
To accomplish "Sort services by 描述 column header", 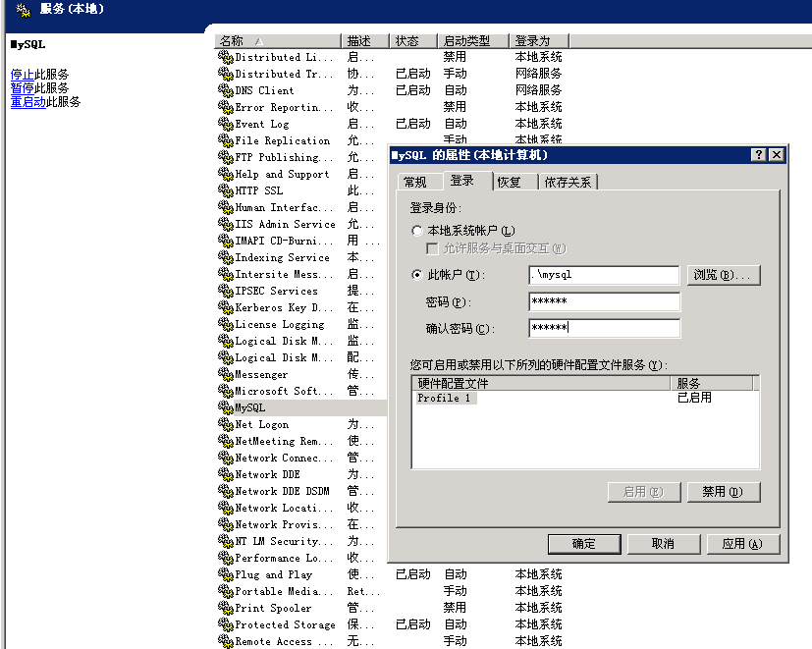I will pos(365,41).
